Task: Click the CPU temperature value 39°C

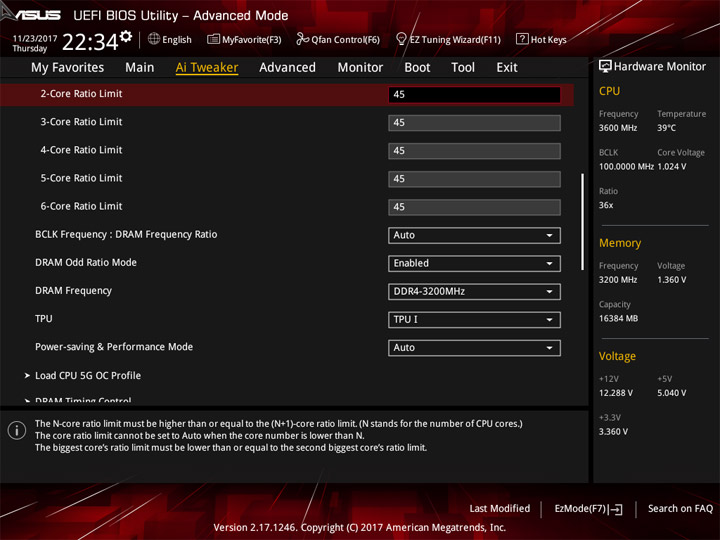Action: [x=666, y=128]
